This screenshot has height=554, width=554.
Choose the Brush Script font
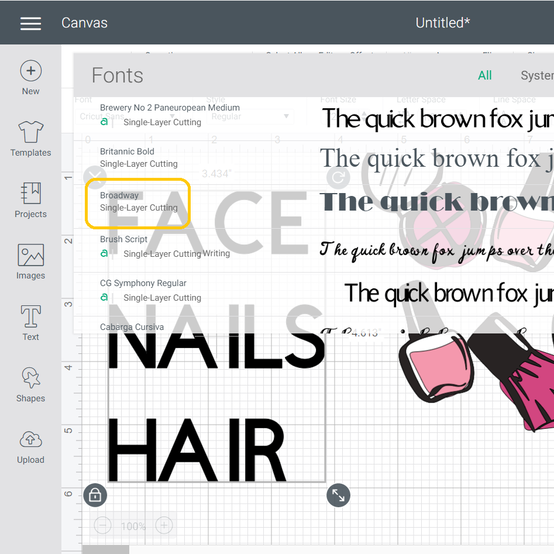pyautogui.click(x=124, y=239)
